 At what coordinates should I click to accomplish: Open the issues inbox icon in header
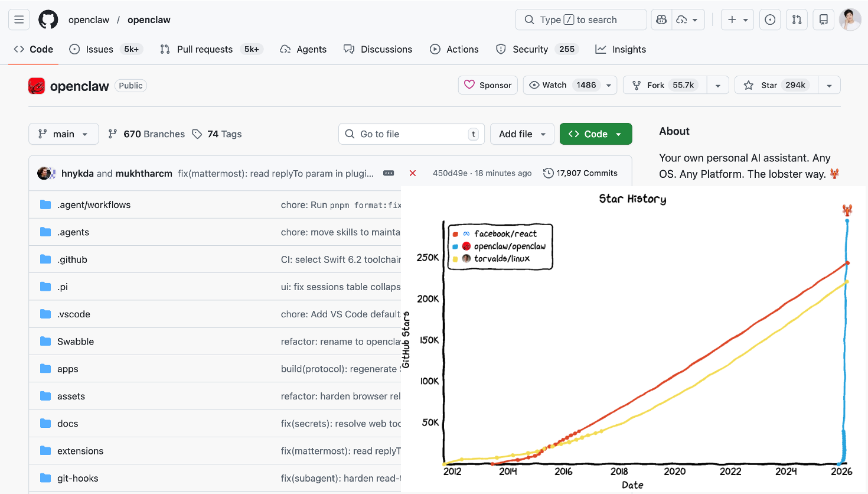tap(770, 19)
